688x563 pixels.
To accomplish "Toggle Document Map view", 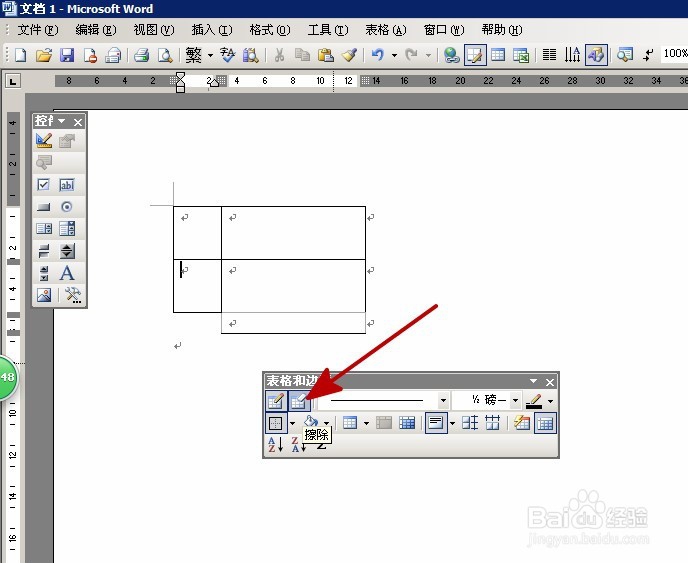I will pos(624,55).
